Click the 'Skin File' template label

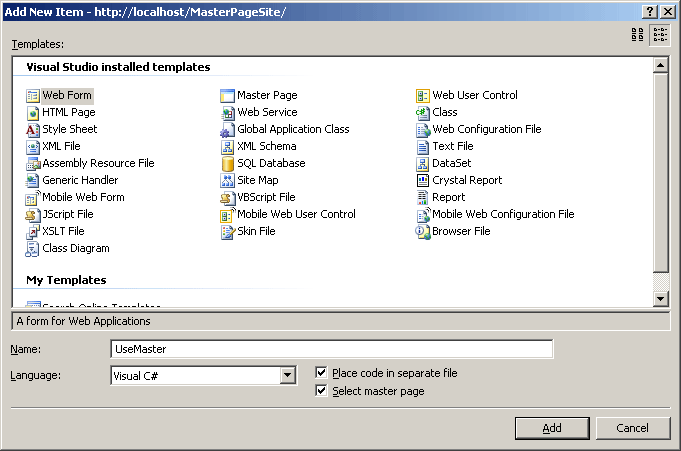[x=256, y=231]
